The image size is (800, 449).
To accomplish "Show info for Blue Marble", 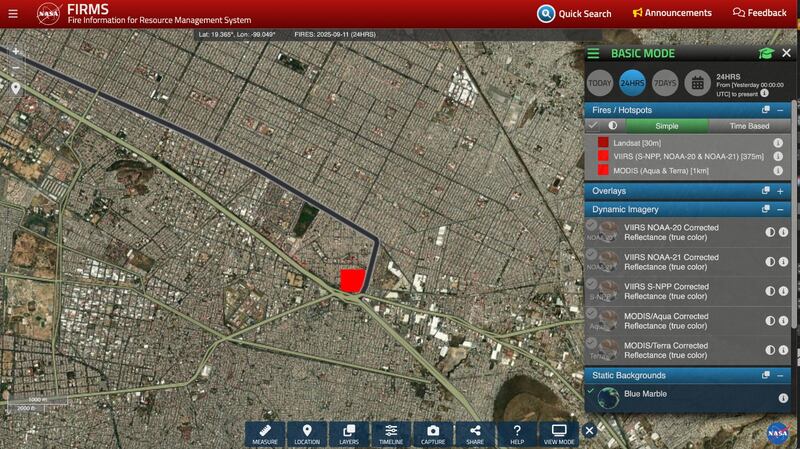I will 783,398.
